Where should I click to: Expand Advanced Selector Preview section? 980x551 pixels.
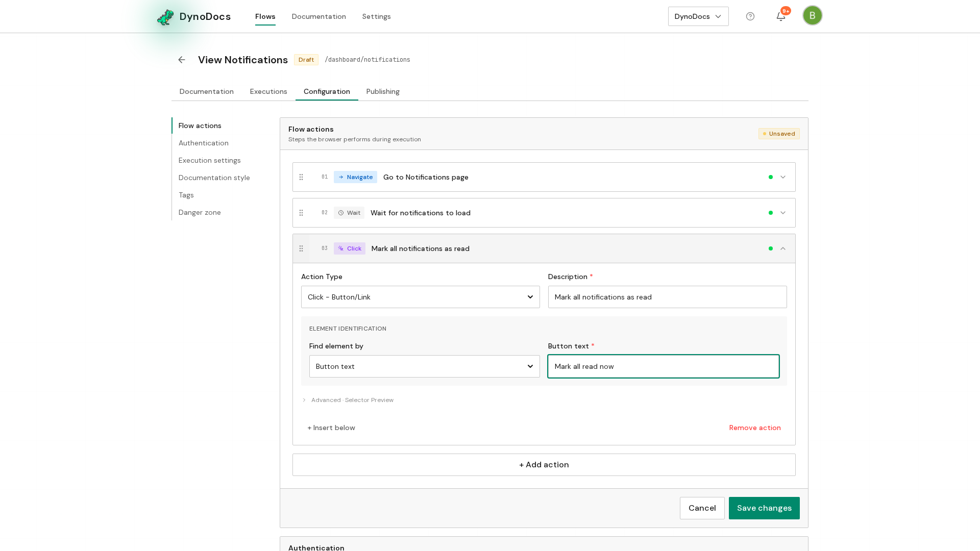click(348, 400)
